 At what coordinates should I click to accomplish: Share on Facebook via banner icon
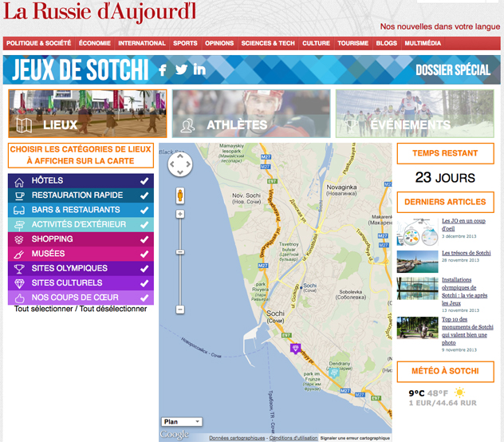click(163, 69)
